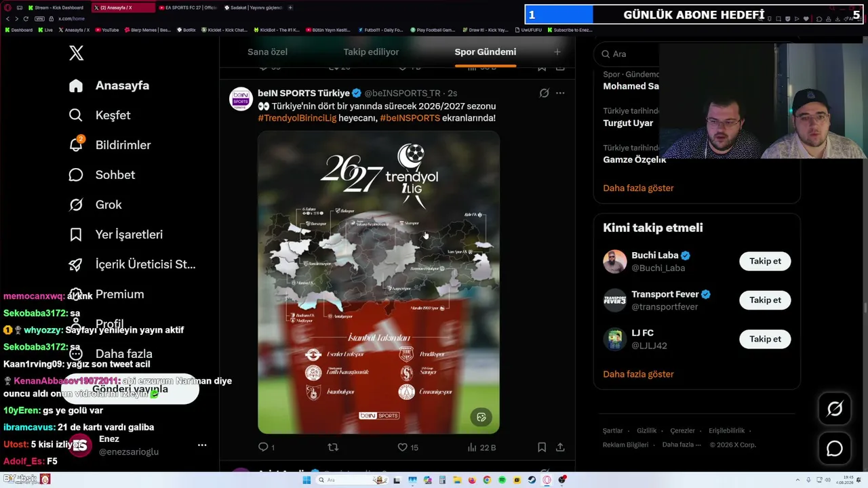Open Sohbet chat bubble icon
This screenshot has height=488, width=868.
tap(76, 175)
